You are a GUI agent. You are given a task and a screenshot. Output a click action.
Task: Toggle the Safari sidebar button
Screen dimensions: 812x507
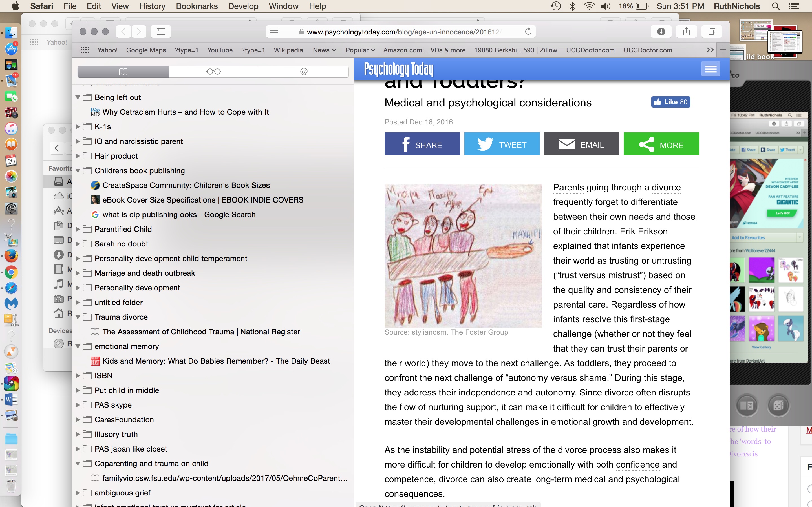tap(161, 32)
